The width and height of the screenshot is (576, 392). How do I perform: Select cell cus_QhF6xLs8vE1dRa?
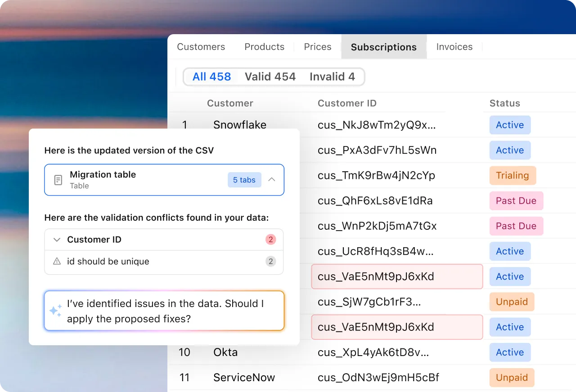tap(375, 200)
